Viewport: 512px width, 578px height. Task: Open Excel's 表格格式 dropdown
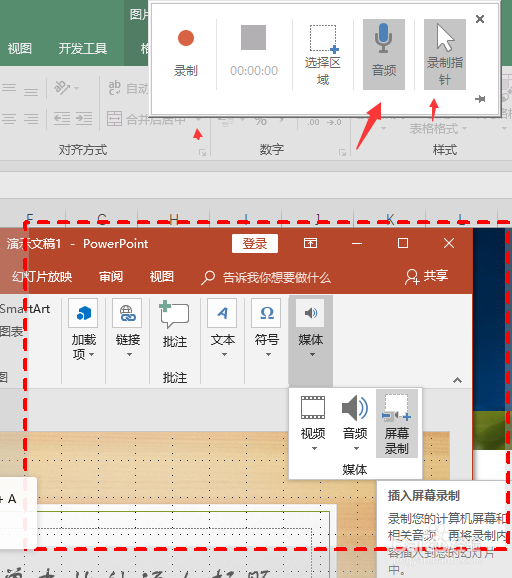(x=438, y=129)
